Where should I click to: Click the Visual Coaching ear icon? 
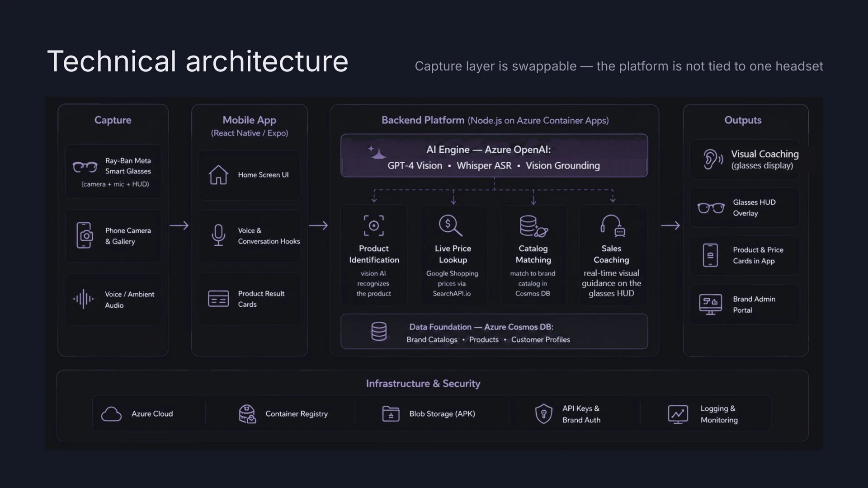click(x=713, y=159)
